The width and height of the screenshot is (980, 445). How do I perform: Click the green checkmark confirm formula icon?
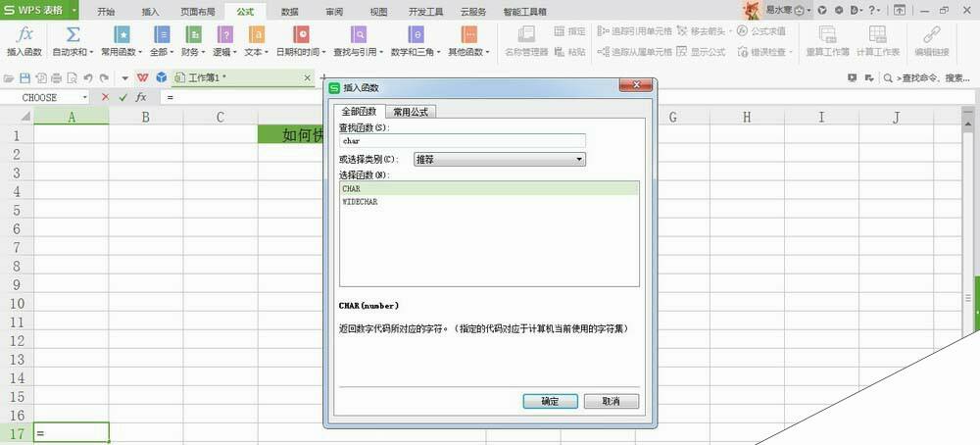coord(123,97)
